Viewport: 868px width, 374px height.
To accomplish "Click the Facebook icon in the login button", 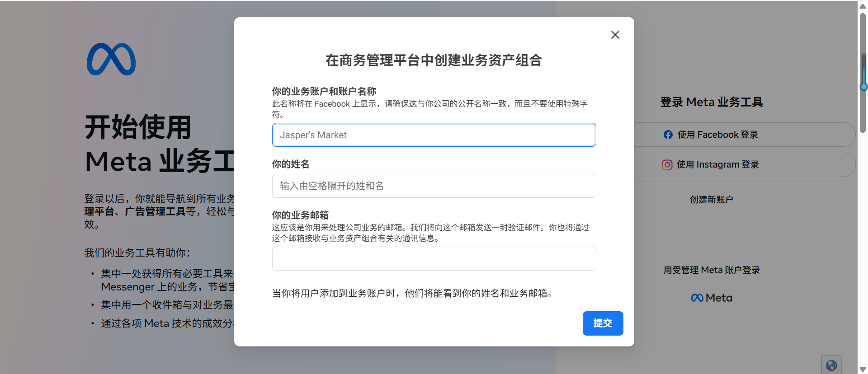I will (x=668, y=135).
